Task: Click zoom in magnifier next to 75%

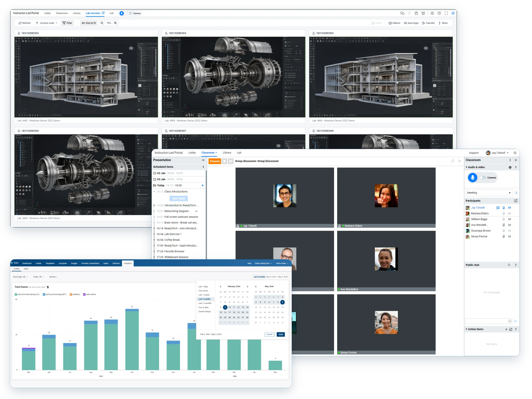Action: [115, 23]
